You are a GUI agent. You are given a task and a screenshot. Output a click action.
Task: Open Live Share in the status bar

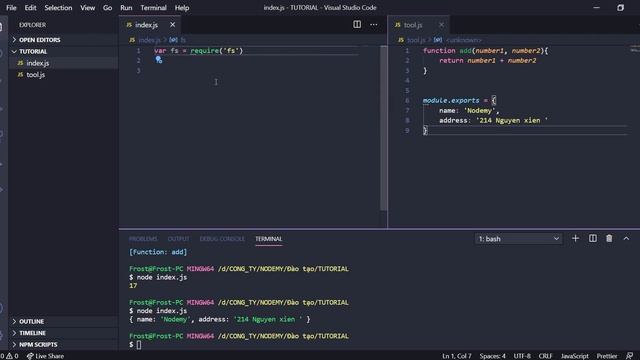[x=45, y=356]
